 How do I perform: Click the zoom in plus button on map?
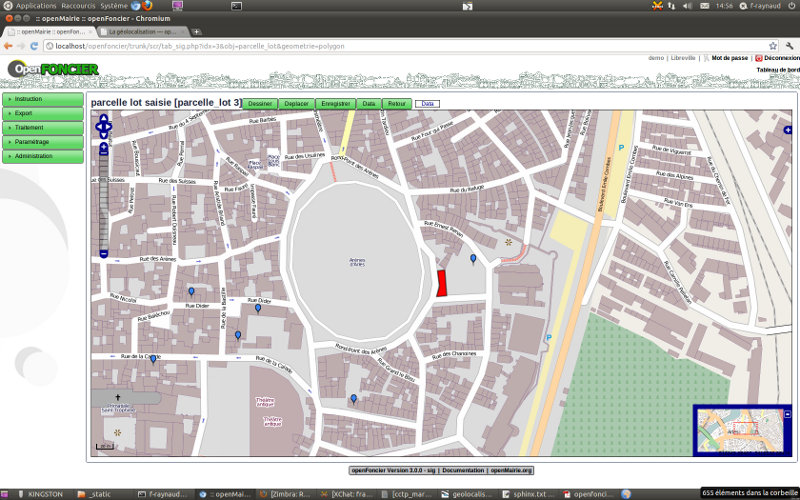click(x=103, y=148)
